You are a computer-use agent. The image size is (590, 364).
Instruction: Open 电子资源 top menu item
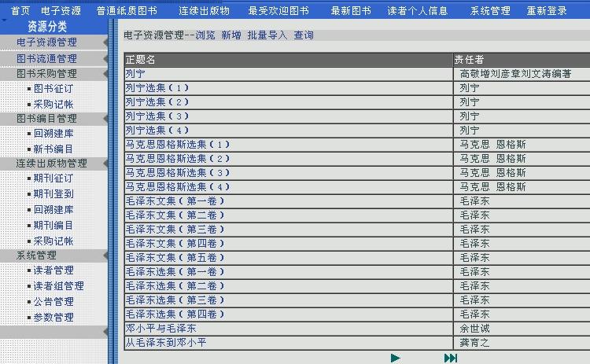[61, 10]
